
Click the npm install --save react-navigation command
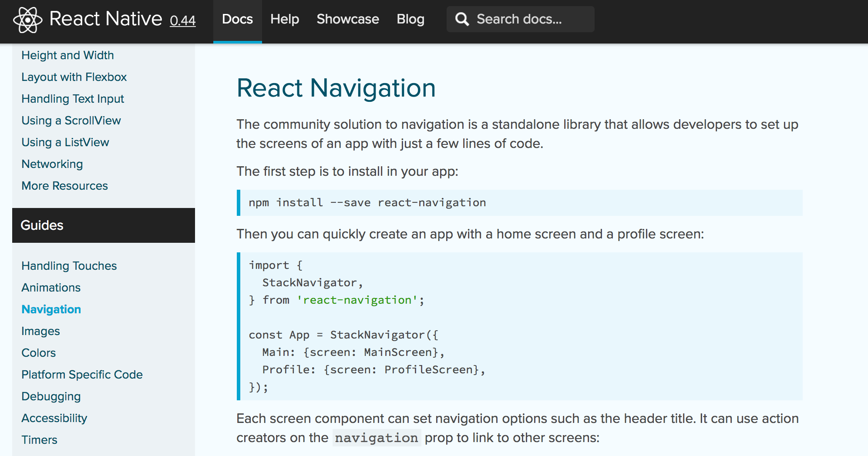(367, 203)
